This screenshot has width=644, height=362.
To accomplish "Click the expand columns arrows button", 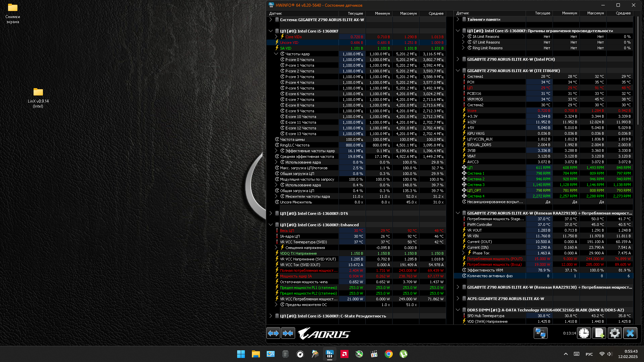I will tap(273, 333).
